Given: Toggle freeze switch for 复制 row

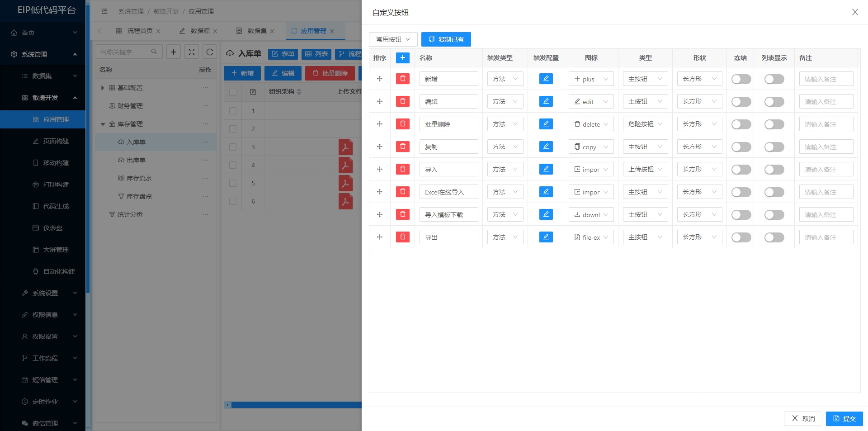Looking at the screenshot, I should (x=741, y=147).
